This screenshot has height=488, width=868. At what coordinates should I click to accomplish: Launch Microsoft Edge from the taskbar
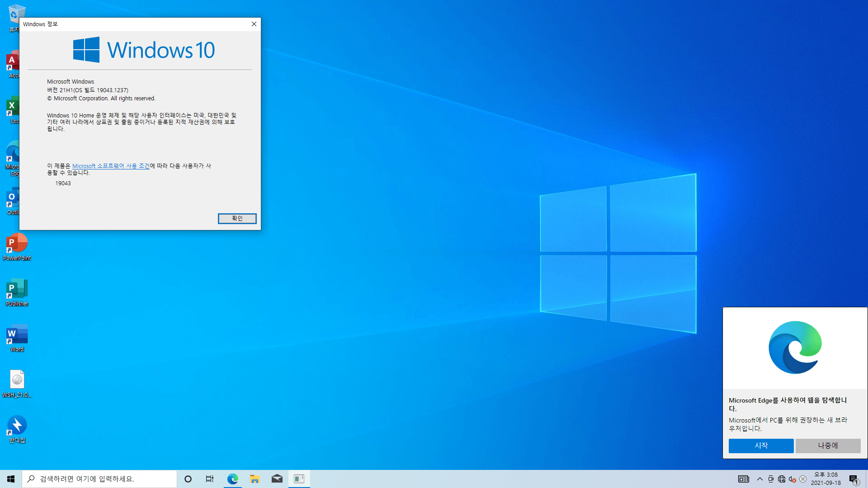point(232,479)
